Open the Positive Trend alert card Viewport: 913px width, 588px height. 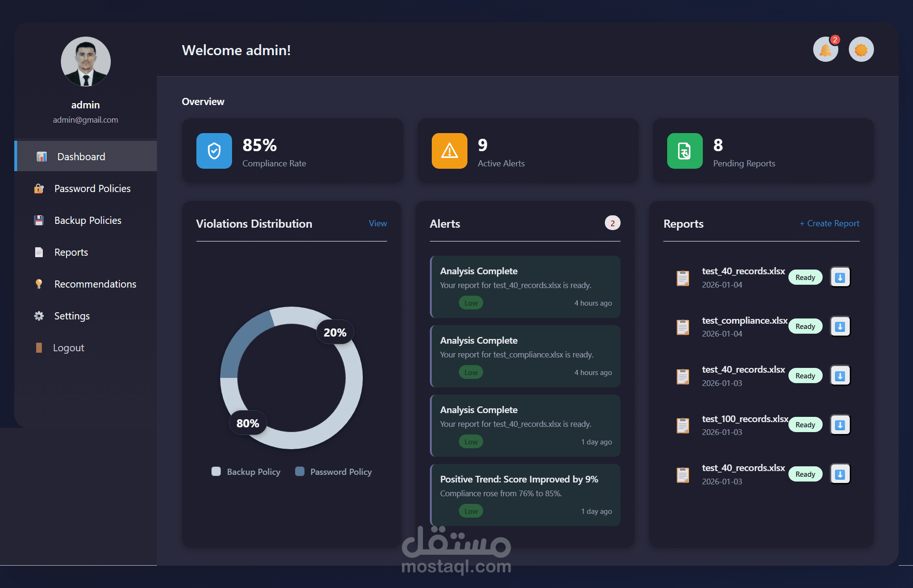(x=525, y=494)
